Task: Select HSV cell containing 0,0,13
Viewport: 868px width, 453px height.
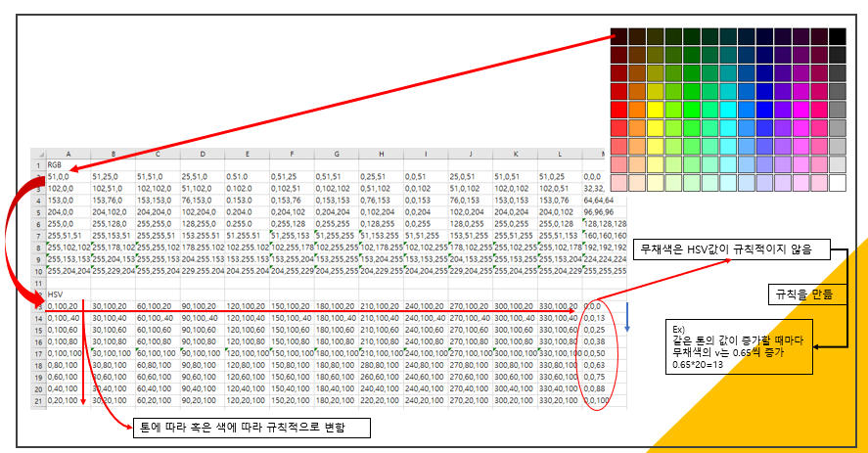Action: [605, 318]
